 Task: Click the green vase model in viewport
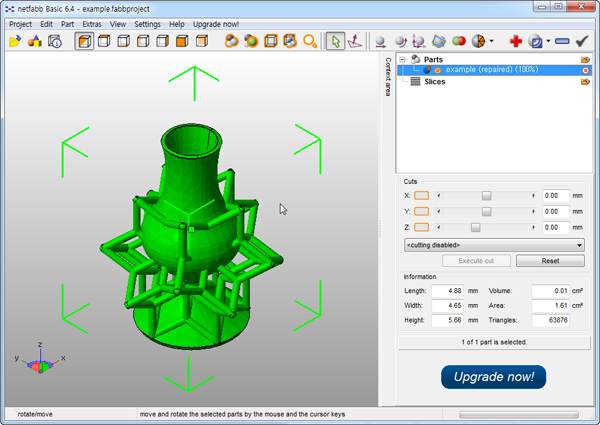tap(191, 237)
